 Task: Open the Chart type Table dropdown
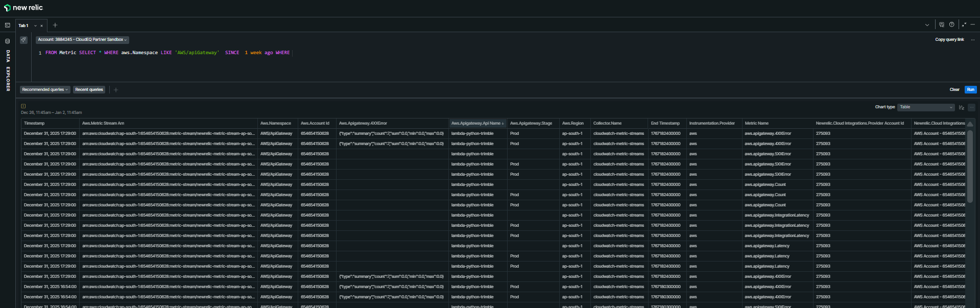pos(926,107)
